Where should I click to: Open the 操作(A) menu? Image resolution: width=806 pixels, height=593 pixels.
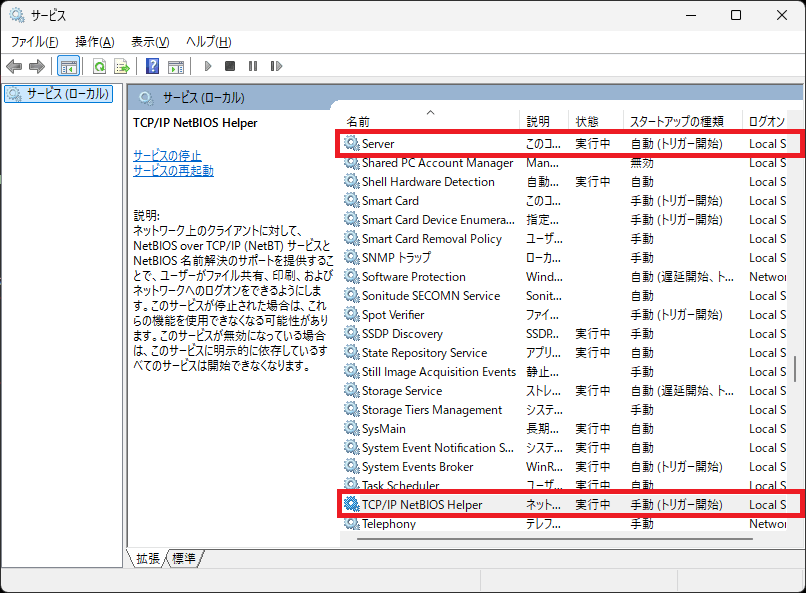point(94,41)
